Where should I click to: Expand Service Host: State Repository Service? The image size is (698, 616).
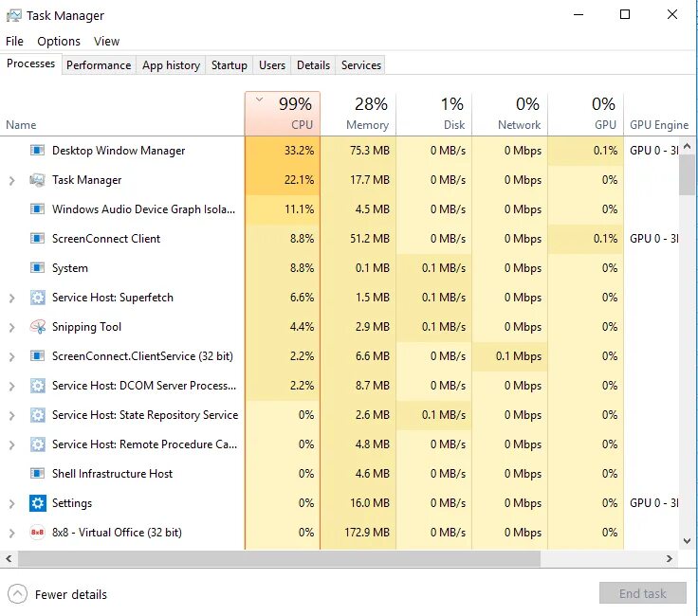pyautogui.click(x=12, y=415)
